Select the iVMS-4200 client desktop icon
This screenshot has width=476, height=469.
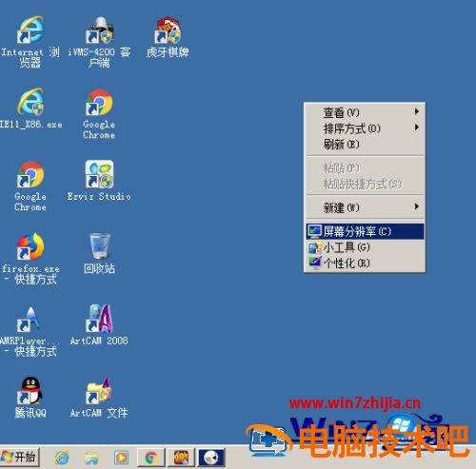tap(99, 30)
